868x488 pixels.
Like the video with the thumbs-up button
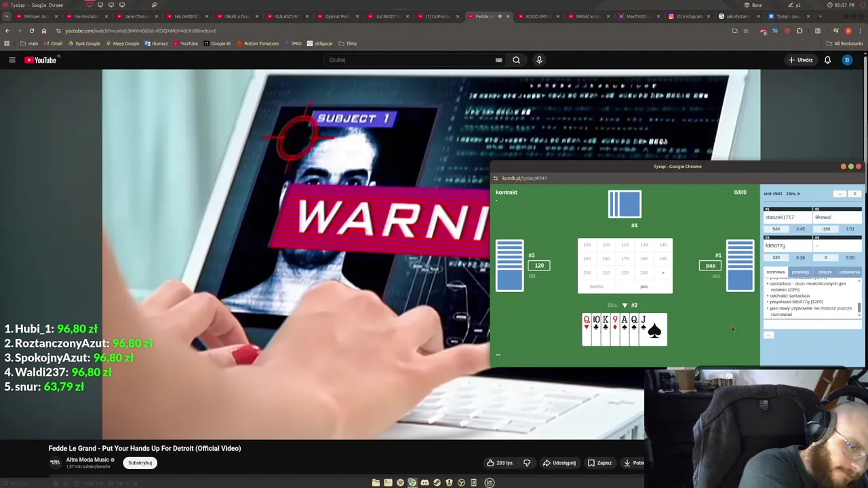[x=500, y=463]
